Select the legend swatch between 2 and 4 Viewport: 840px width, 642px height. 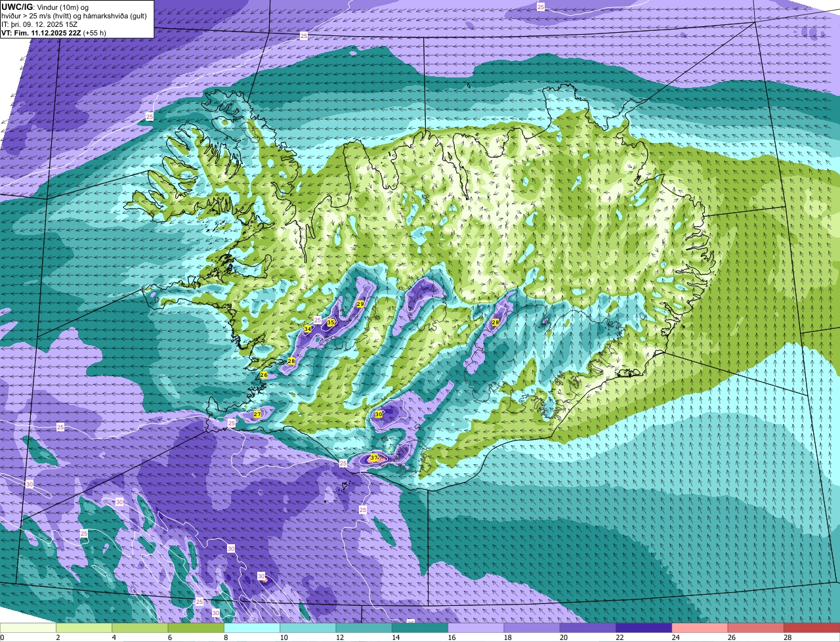tap(85, 628)
